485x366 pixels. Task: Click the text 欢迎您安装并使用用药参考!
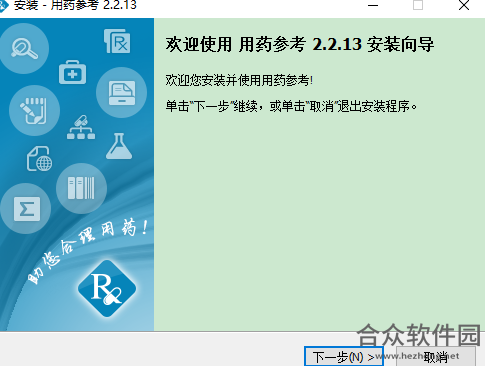click(239, 80)
